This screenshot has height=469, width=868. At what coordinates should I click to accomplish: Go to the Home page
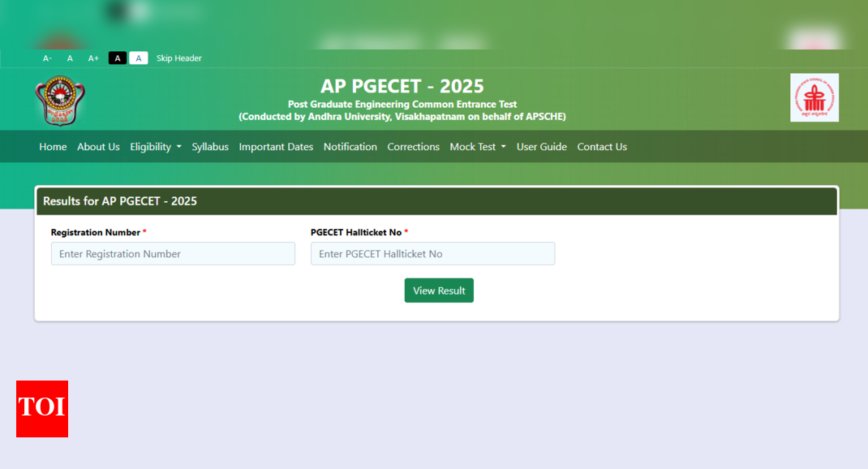pos(53,147)
